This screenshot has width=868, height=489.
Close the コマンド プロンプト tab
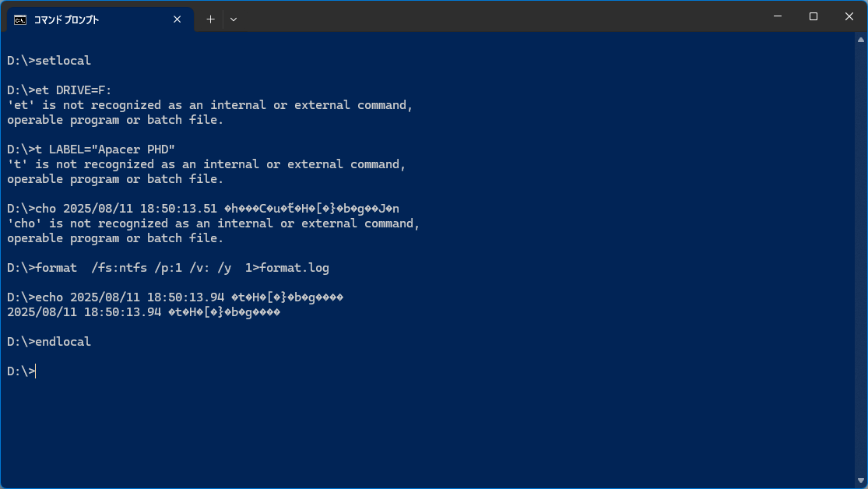pyautogui.click(x=177, y=19)
